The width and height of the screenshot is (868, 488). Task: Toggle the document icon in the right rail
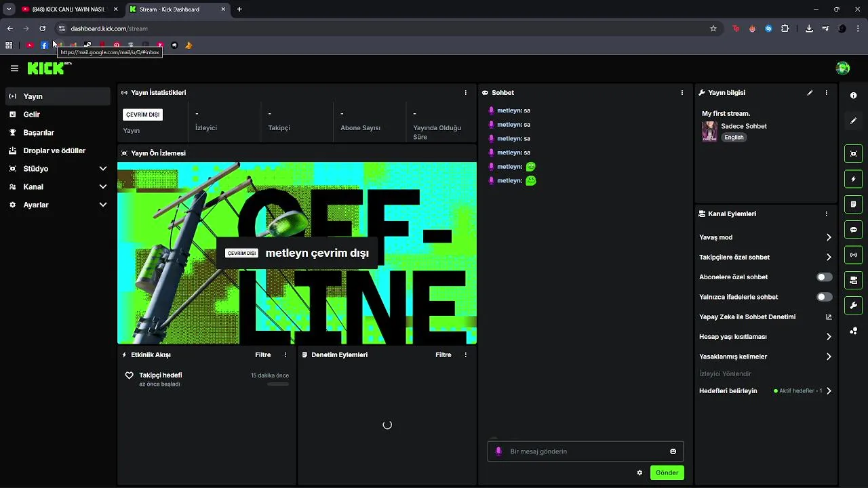point(853,204)
